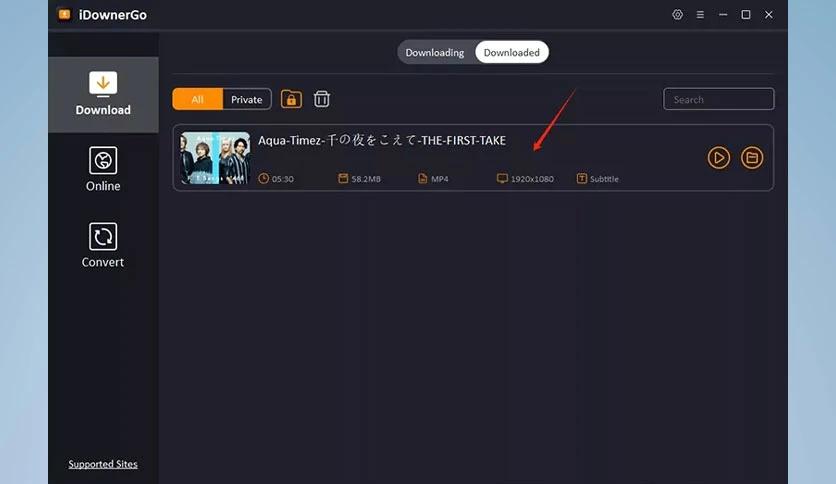836x484 pixels.
Task: Maximize the iDownerGo window
Action: click(746, 15)
